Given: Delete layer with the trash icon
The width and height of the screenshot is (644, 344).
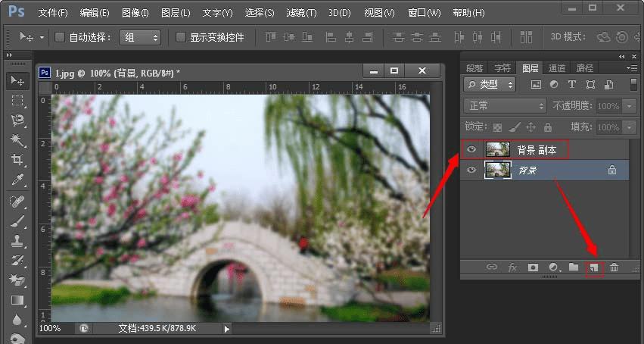Looking at the screenshot, I should coord(614,267).
